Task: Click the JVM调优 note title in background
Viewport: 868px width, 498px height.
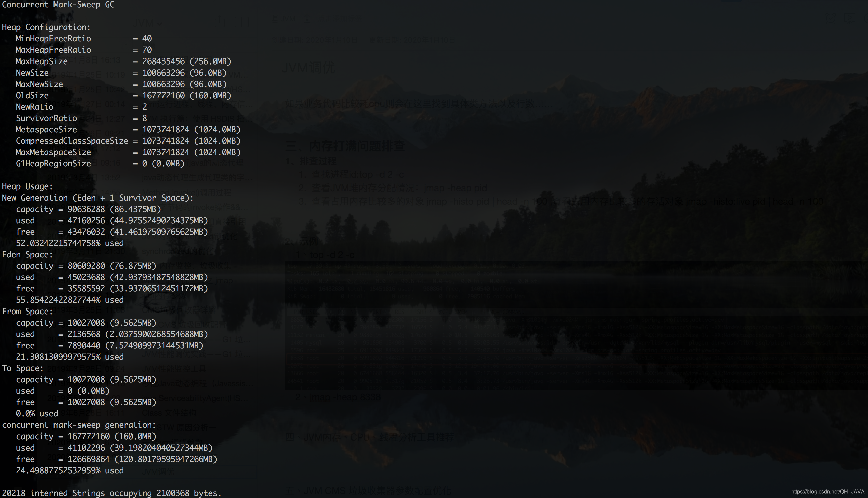Action: pos(308,68)
